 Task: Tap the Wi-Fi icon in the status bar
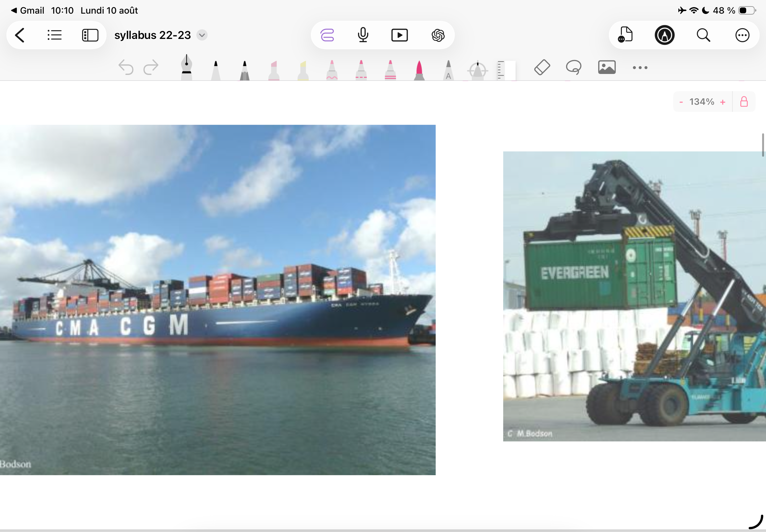[694, 10]
